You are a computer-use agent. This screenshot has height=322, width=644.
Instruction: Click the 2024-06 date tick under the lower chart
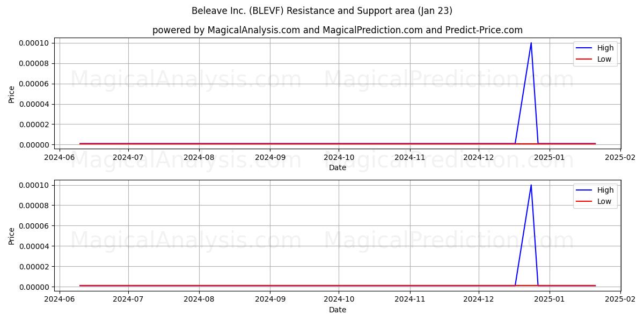point(59,300)
